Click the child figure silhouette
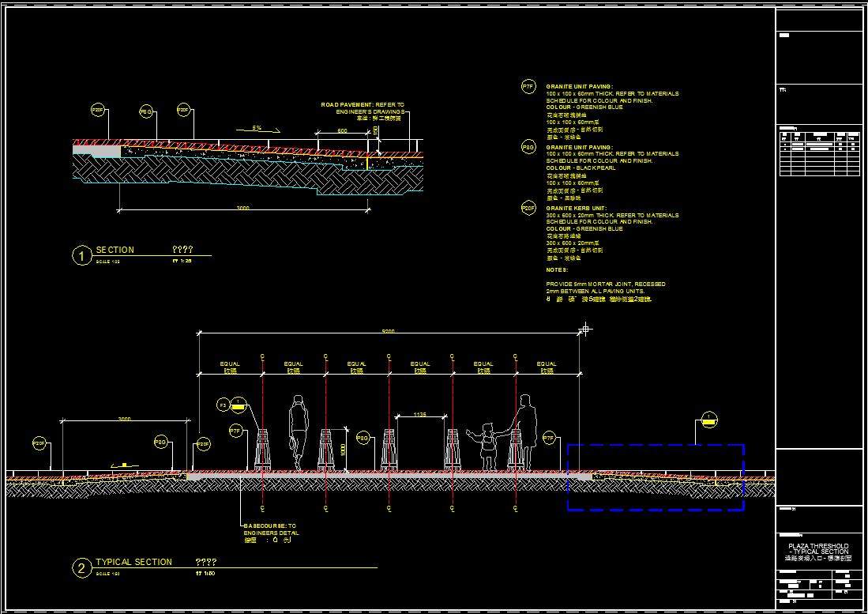Screen dimensions: 868x614 [487, 446]
